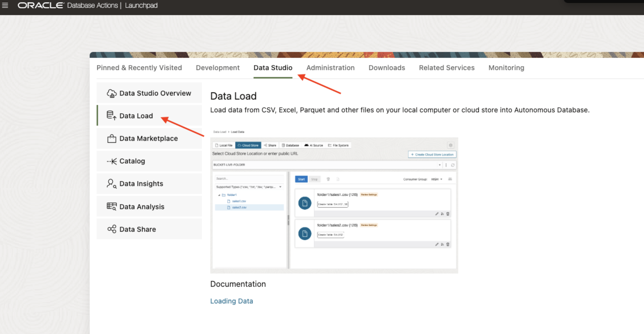Image resolution: width=644 pixels, height=334 pixels.
Task: Click Create Cloud Store Location button
Action: pyautogui.click(x=432, y=154)
